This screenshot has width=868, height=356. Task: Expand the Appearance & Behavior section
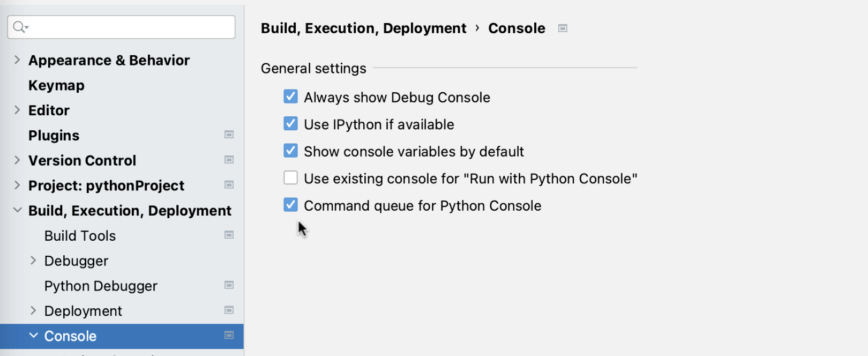[x=17, y=60]
